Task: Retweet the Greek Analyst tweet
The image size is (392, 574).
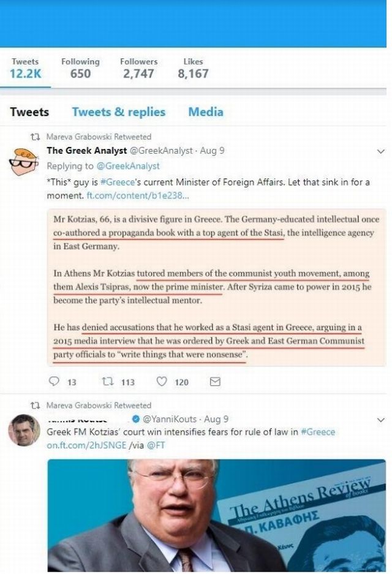Action: 107,382
